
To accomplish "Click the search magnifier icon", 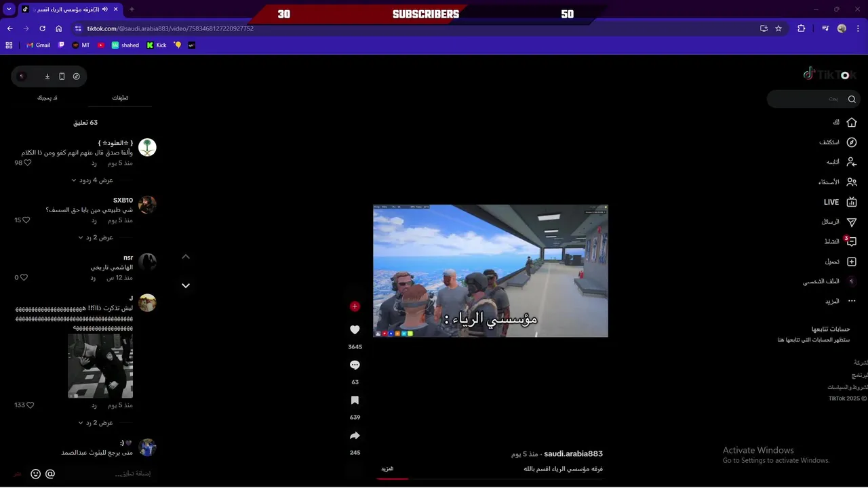I will 852,99.
